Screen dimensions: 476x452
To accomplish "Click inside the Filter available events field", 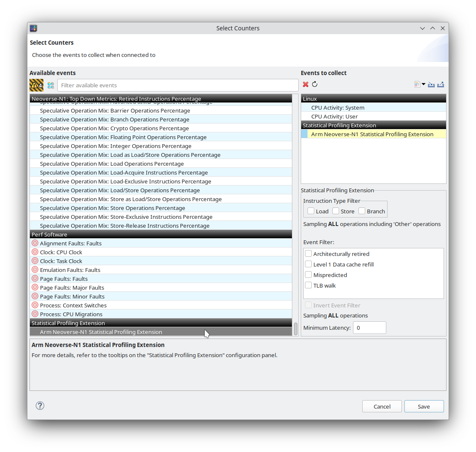I will point(178,85).
